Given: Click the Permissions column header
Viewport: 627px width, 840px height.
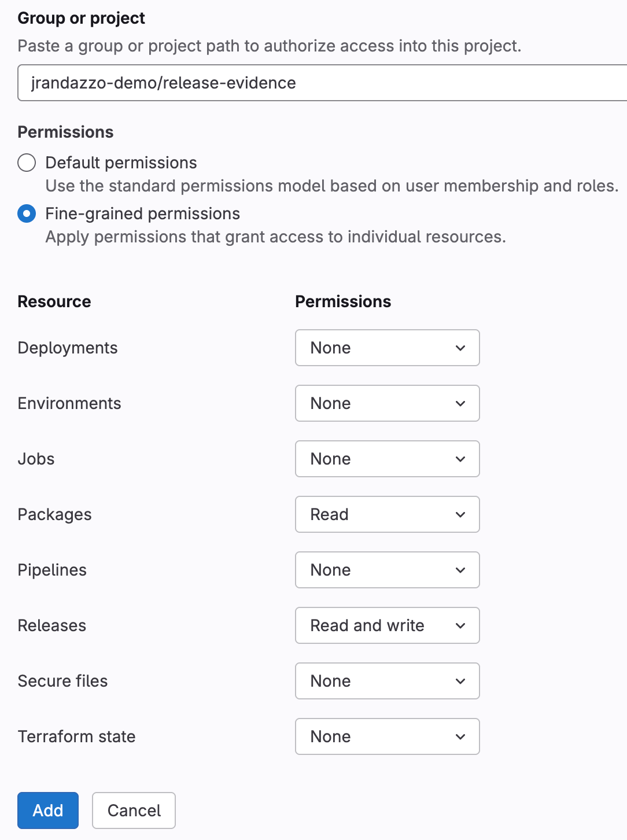Looking at the screenshot, I should click(342, 301).
